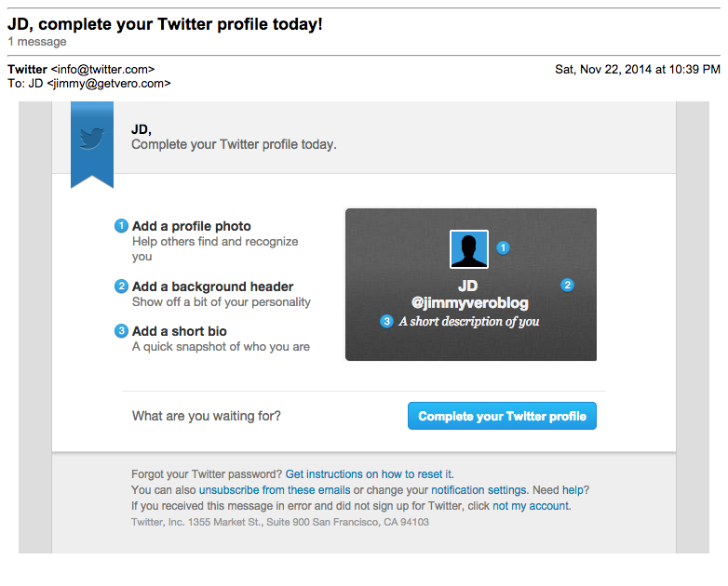Click the Add a background header heading

(x=212, y=286)
